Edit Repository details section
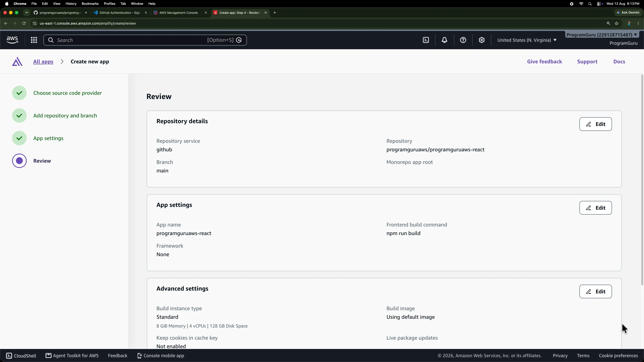The width and height of the screenshot is (644, 362). point(595,124)
